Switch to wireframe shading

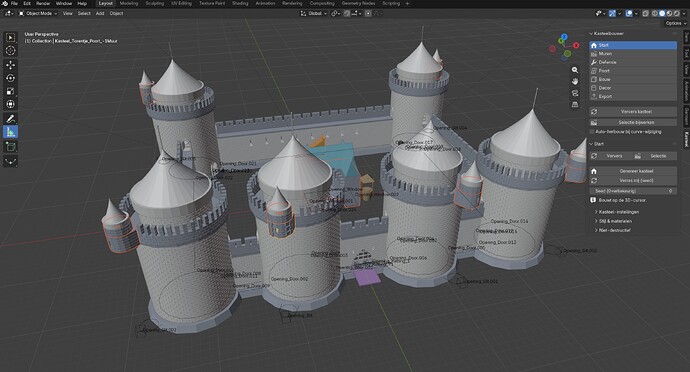(655, 14)
